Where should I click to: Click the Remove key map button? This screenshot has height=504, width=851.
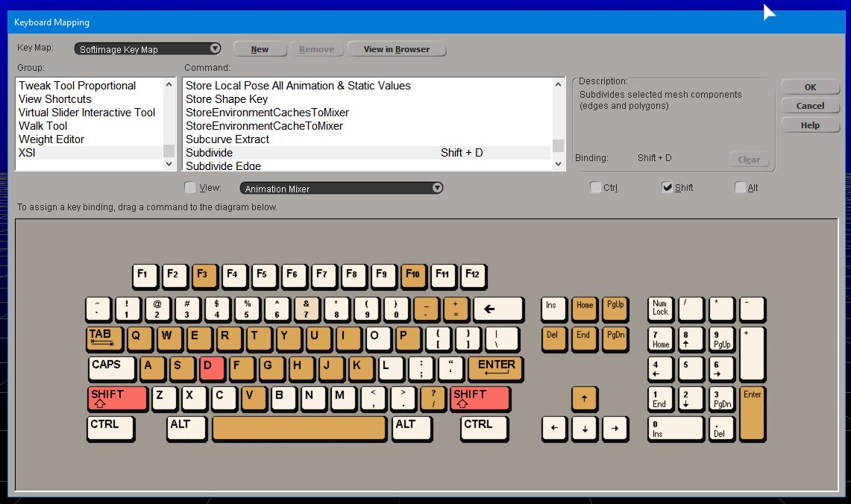click(x=316, y=49)
